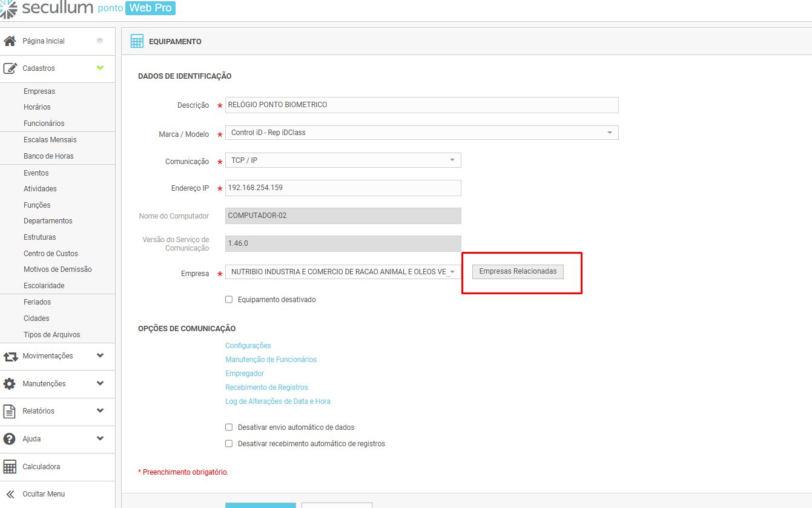Toggle Desativar recebimento automático de registros
This screenshot has height=508, width=812.
tap(229, 444)
